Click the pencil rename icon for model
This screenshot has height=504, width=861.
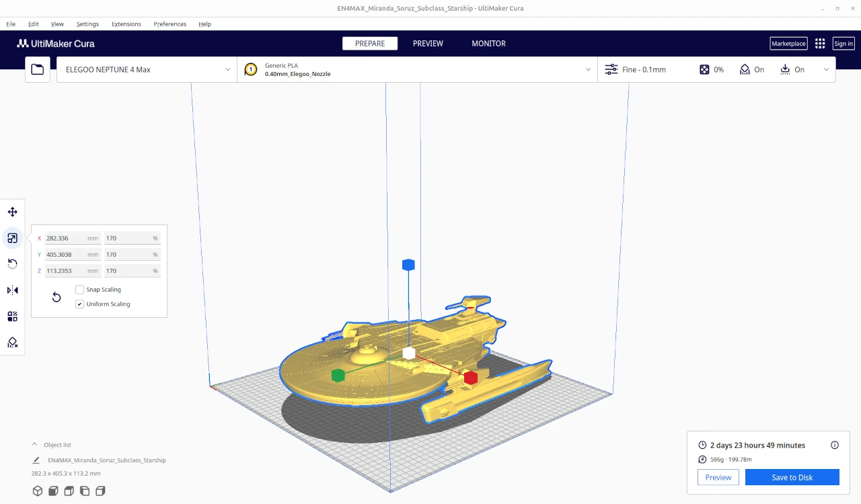36,460
